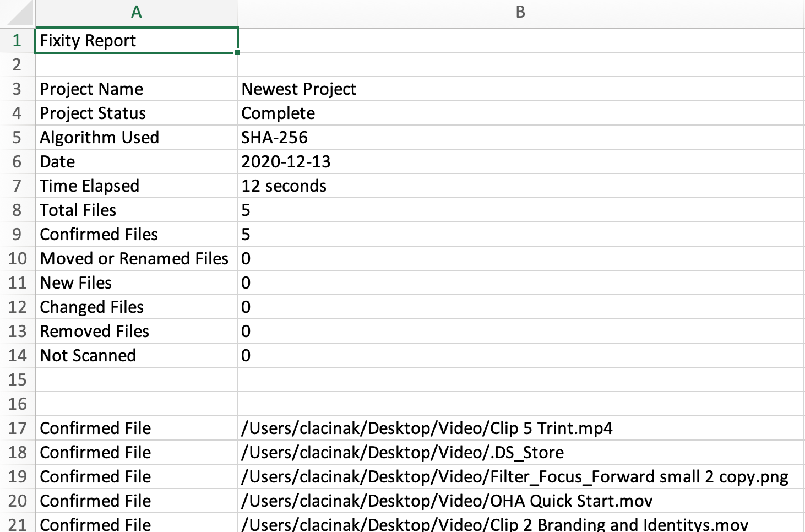805x532 pixels.
Task: Select row 16 header
Action: tap(18, 404)
